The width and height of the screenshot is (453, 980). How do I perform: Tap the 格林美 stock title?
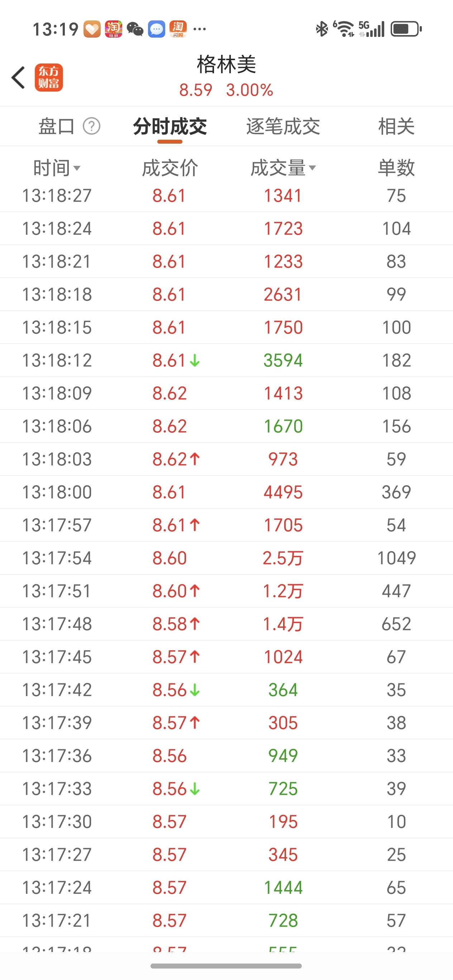226,64
